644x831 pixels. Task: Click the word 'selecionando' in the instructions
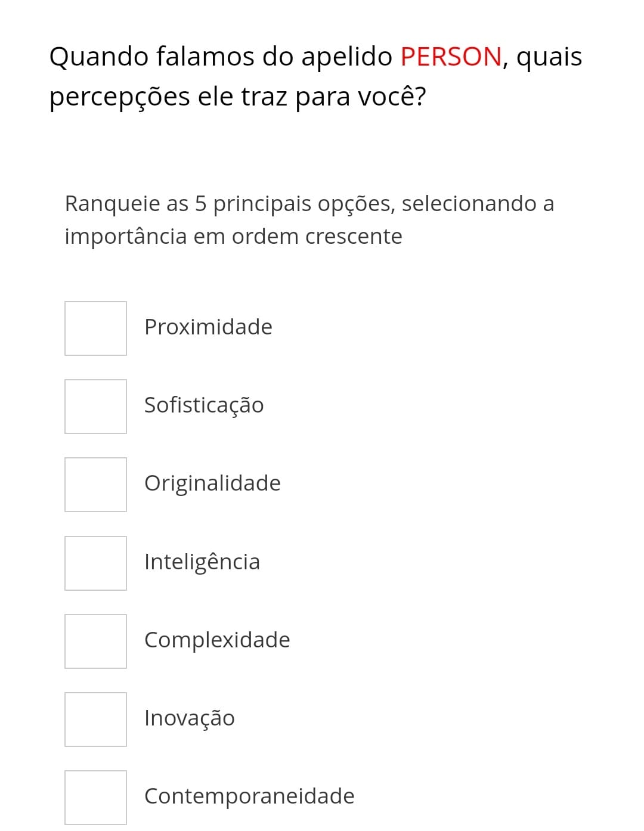pyautogui.click(x=469, y=203)
